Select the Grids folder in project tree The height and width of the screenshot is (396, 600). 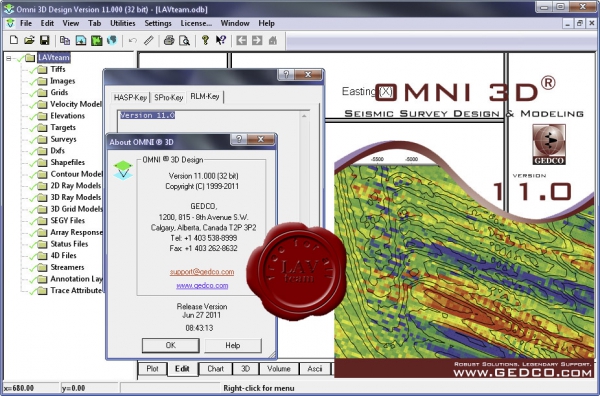click(59, 93)
